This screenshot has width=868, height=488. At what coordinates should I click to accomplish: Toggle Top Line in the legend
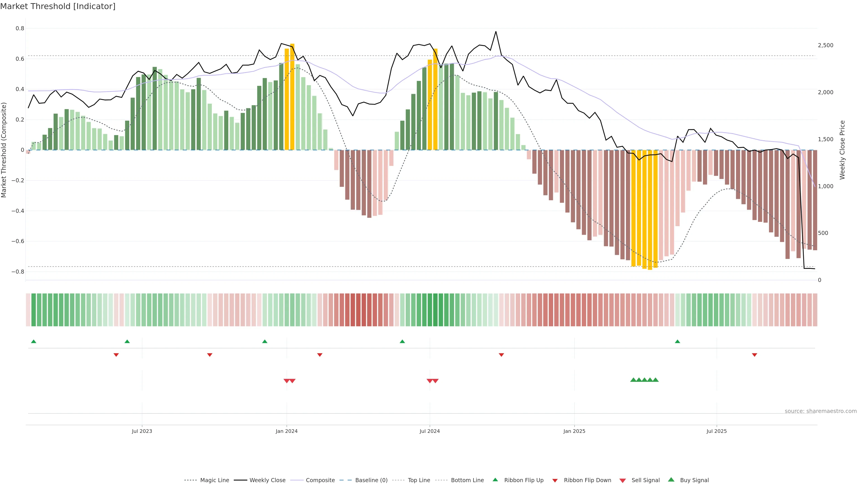[x=419, y=480]
